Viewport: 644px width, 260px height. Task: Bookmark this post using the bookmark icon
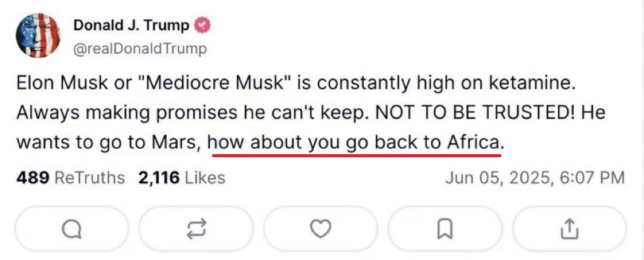pos(445,229)
